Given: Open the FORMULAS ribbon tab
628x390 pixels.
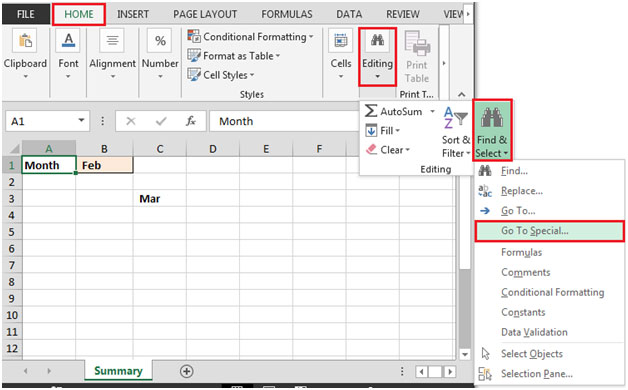Looking at the screenshot, I should (x=287, y=14).
